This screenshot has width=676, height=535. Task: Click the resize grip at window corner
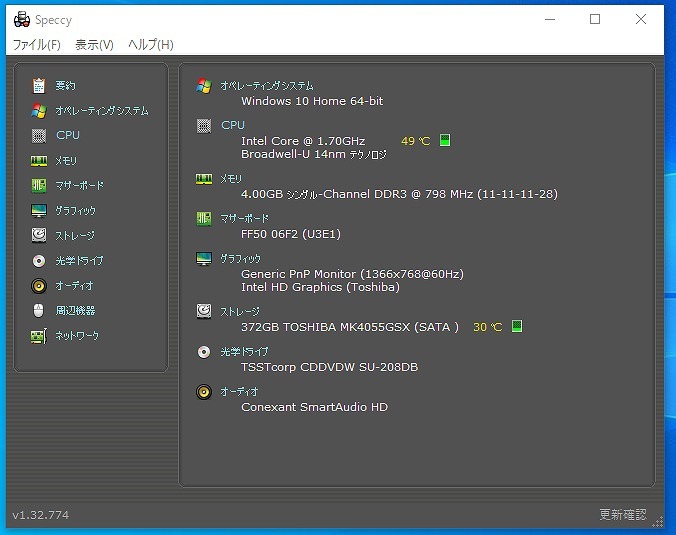pyautogui.click(x=657, y=522)
